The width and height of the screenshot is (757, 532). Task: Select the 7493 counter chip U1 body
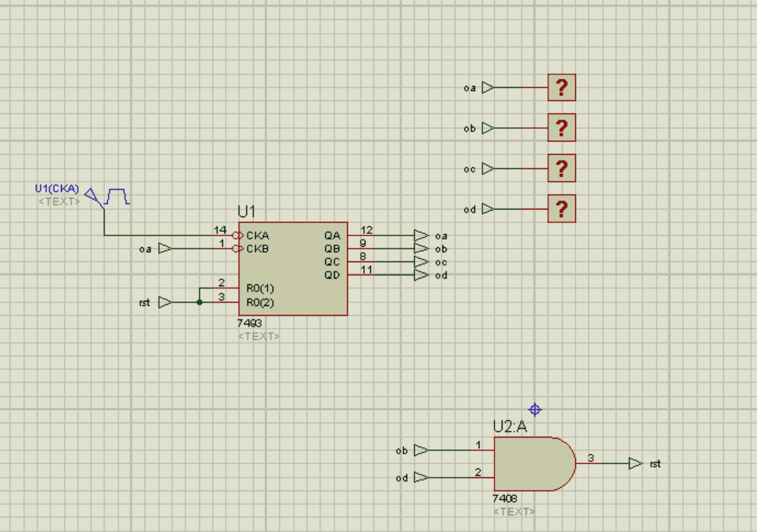293,269
